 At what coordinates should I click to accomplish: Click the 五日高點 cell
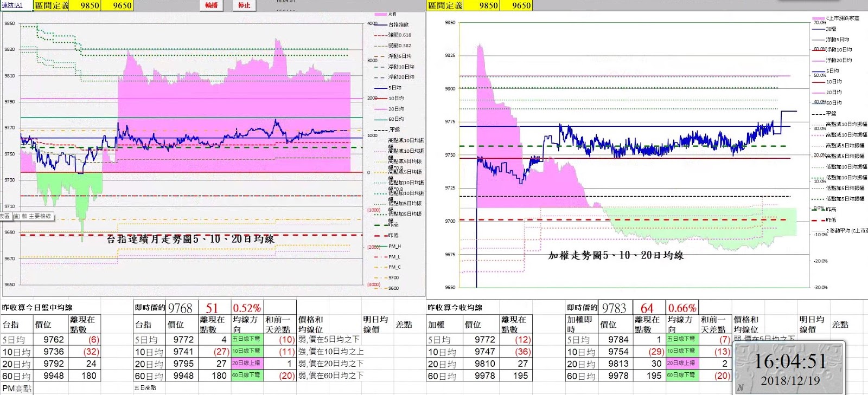pos(145,388)
